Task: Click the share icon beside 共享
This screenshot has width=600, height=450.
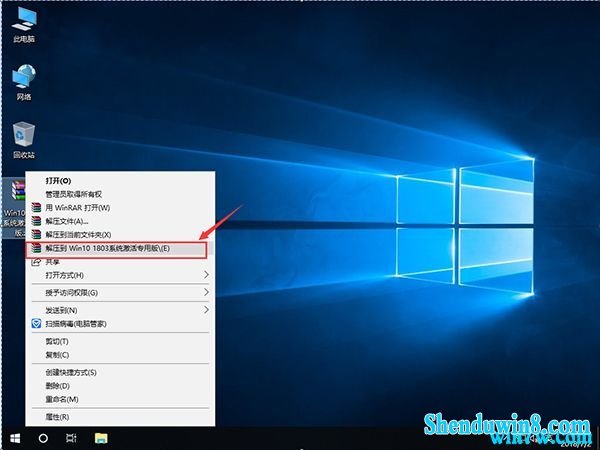Action: point(36,262)
